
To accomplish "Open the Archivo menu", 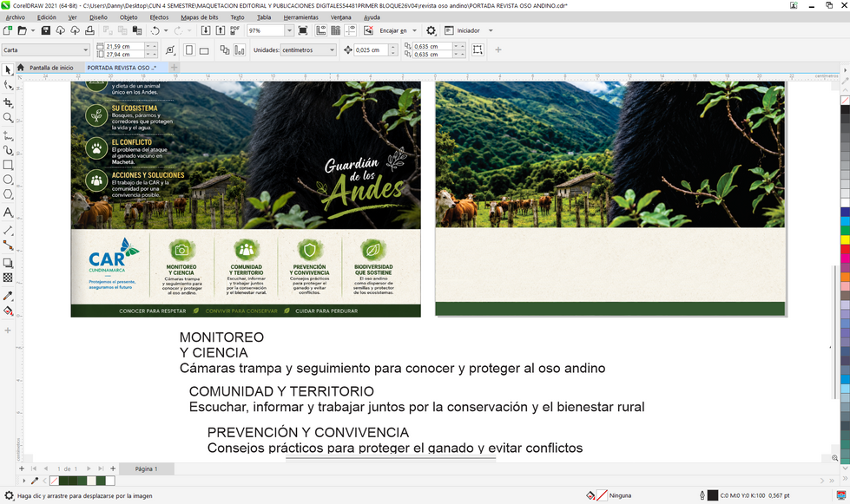I will coord(15,17).
